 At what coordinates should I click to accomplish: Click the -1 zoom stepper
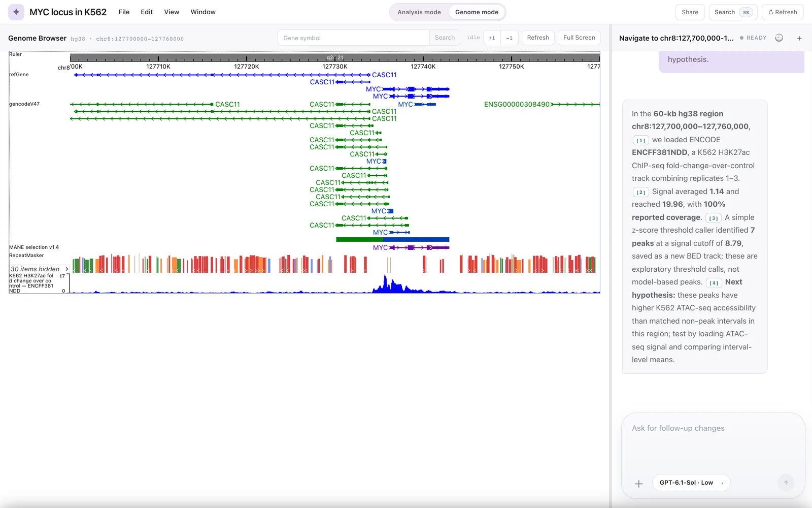[x=509, y=38]
